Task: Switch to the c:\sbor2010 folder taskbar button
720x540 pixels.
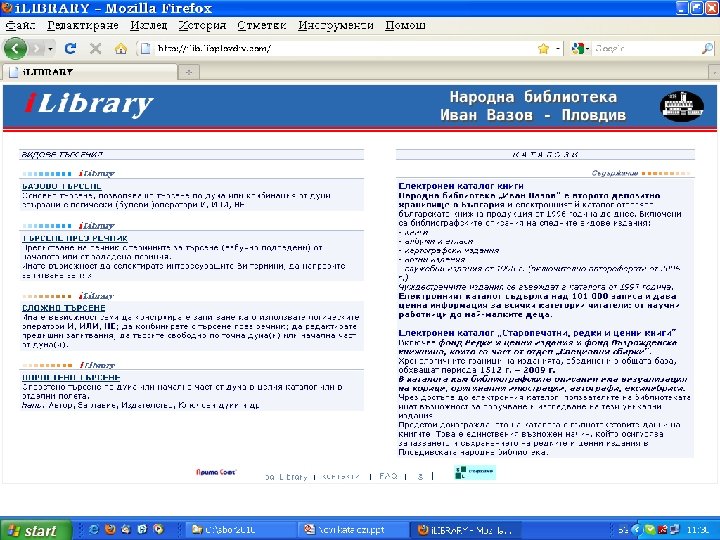Action: pyautogui.click(x=240, y=530)
